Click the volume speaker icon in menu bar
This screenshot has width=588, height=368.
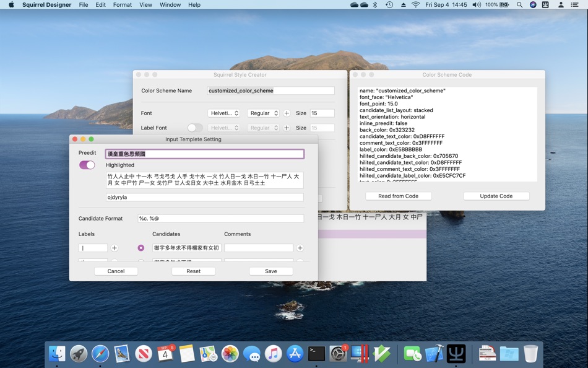[476, 4]
